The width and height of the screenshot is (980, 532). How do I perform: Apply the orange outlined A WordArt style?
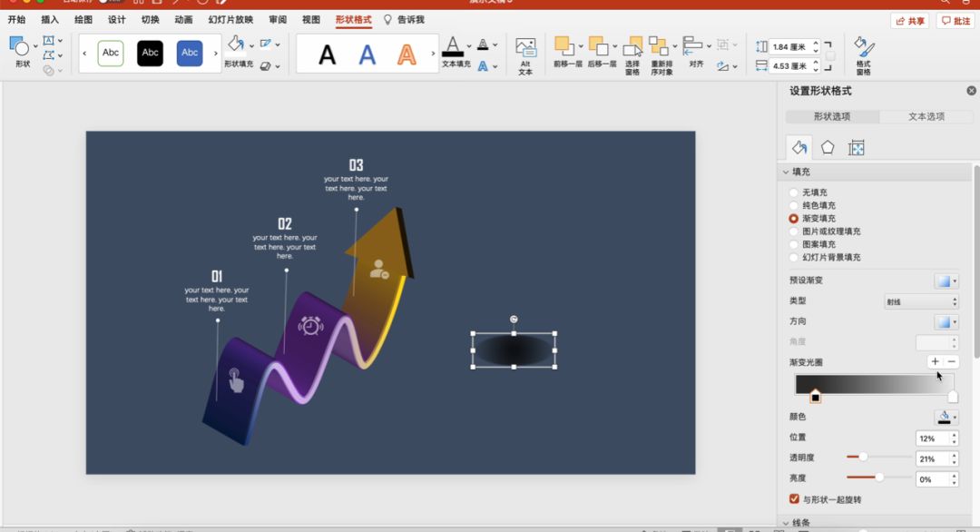pyautogui.click(x=407, y=55)
